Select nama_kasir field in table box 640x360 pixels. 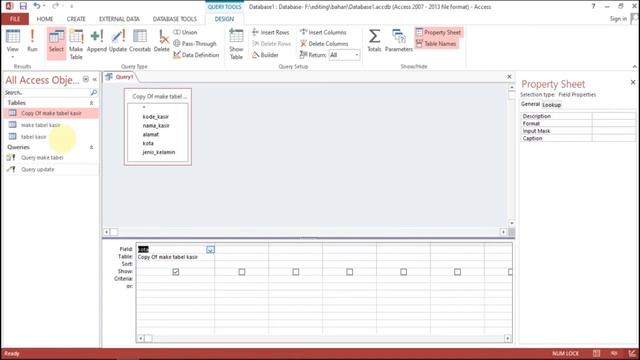156,126
